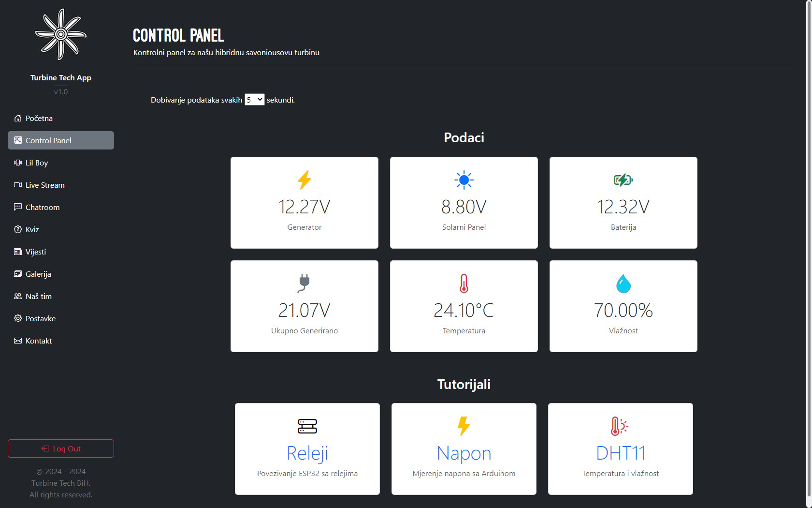The height and width of the screenshot is (508, 812).
Task: Click 'Temperatura i vlažnost' description
Action: (x=621, y=473)
